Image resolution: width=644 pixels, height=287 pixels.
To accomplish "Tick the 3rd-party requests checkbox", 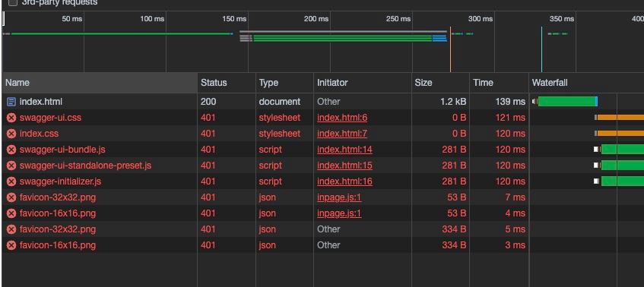I will [x=13, y=2].
